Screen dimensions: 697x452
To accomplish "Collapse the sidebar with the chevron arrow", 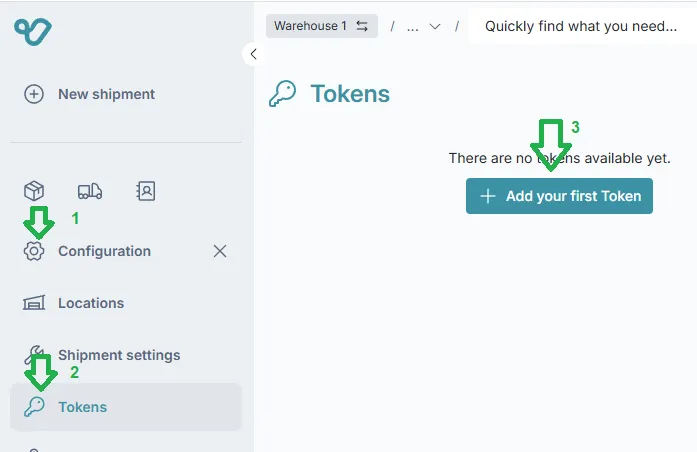I will click(253, 54).
